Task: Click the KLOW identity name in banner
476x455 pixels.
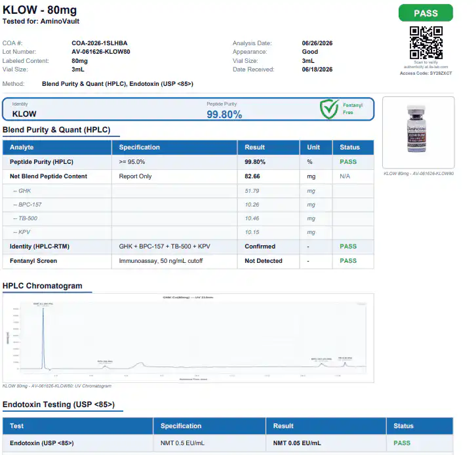Action: pos(24,114)
